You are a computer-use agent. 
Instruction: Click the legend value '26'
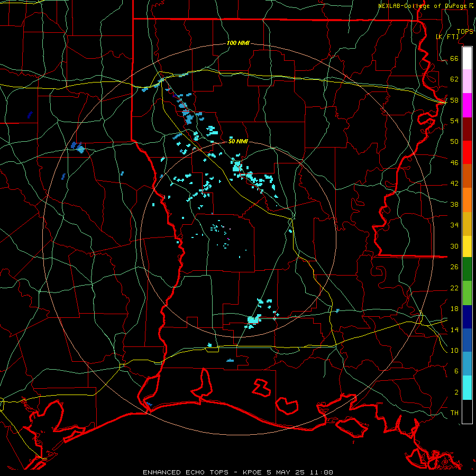pos(454,267)
